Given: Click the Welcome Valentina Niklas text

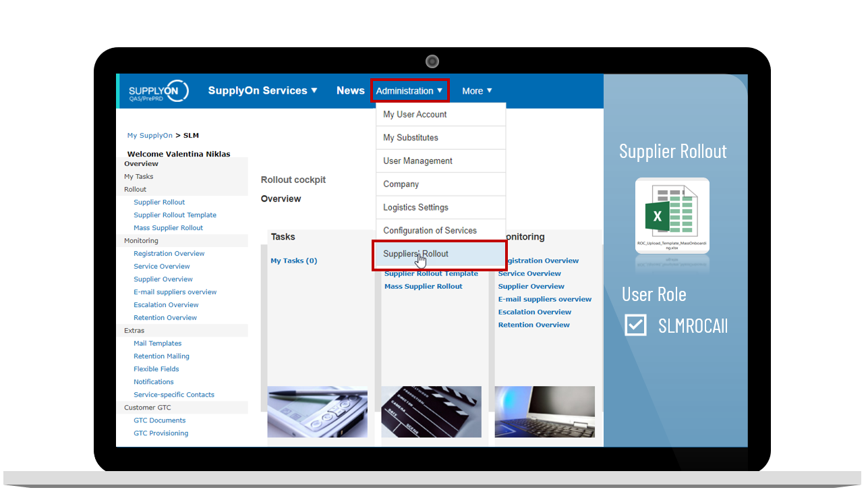Looking at the screenshot, I should point(179,155).
